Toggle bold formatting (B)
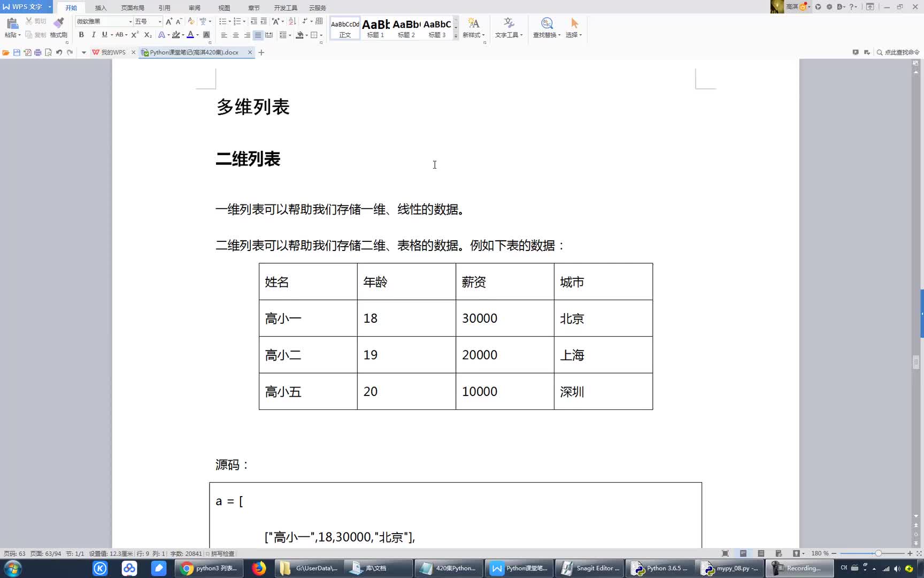The width and height of the screenshot is (924, 578). click(81, 35)
